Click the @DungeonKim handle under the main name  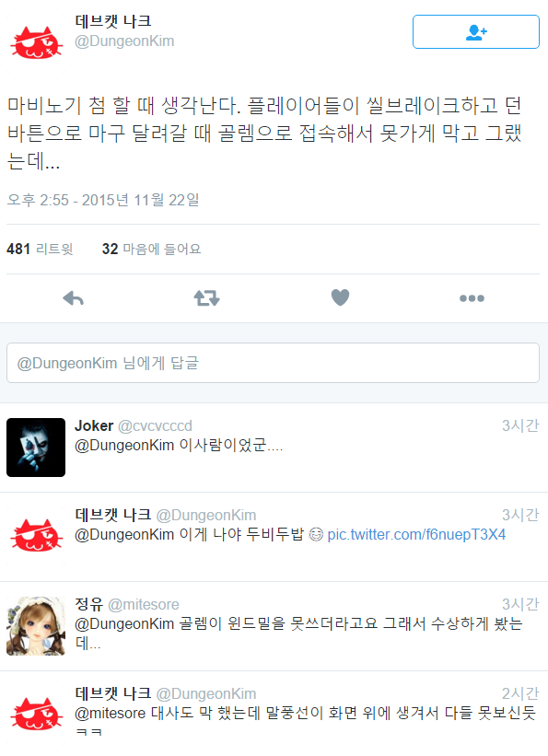[x=124, y=41]
